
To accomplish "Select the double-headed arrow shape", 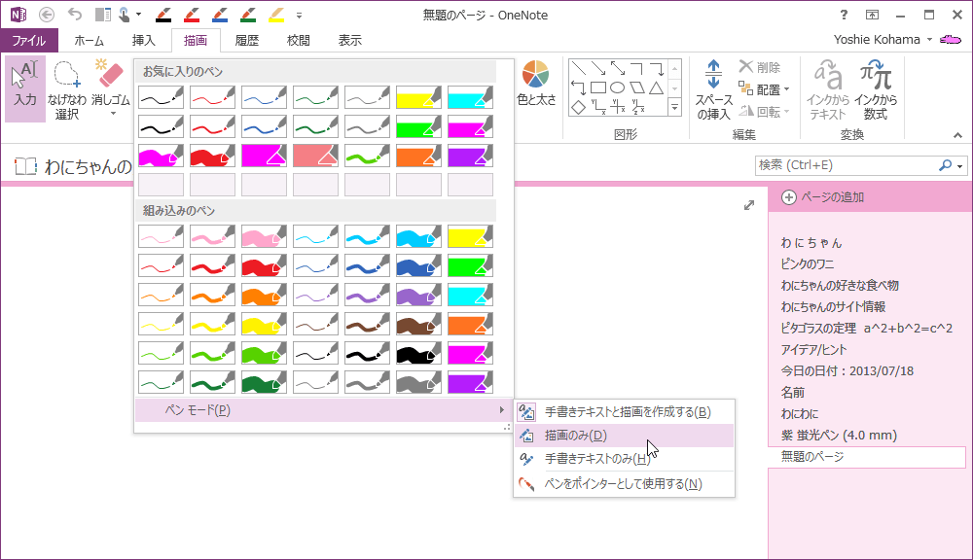I will tap(618, 68).
